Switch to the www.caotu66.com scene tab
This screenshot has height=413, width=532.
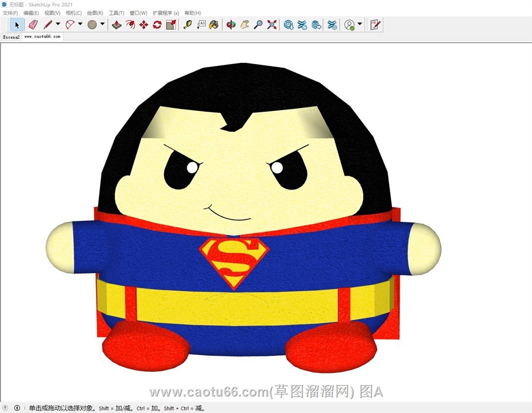(42, 37)
